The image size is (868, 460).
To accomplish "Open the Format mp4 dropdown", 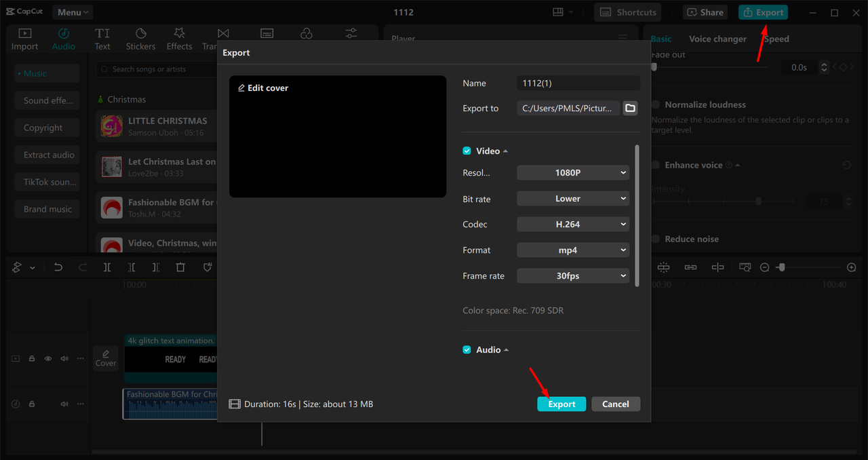I will (573, 250).
